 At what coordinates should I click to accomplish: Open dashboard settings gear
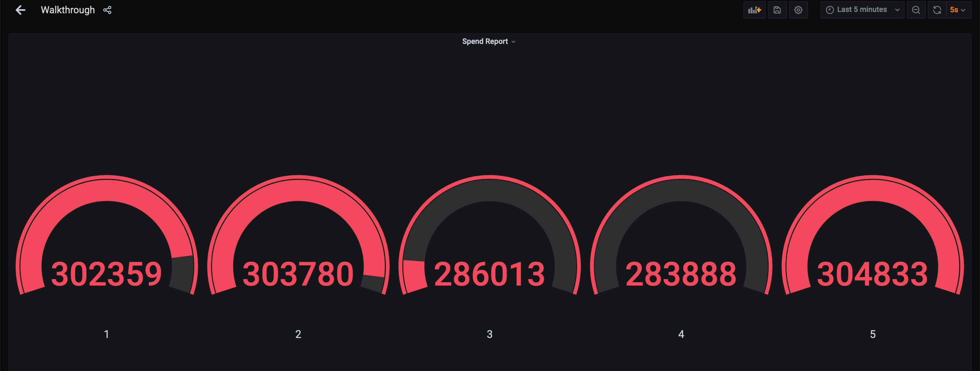[798, 10]
